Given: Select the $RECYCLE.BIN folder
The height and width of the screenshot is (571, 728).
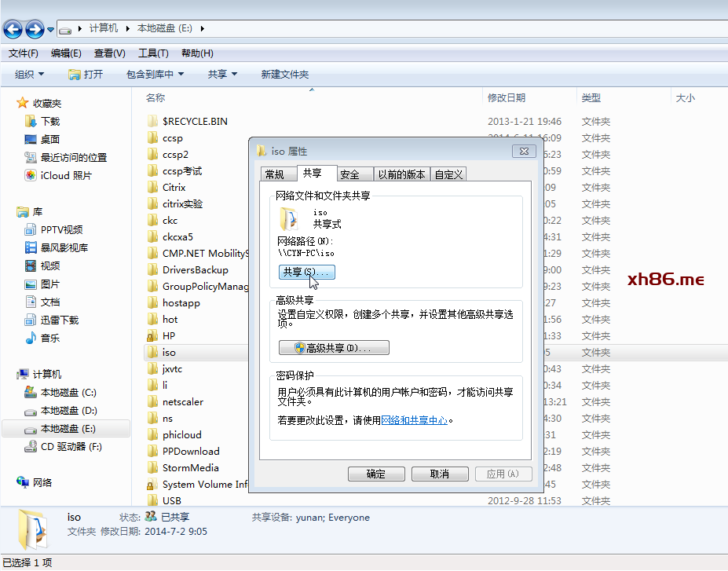Looking at the screenshot, I should (x=194, y=122).
